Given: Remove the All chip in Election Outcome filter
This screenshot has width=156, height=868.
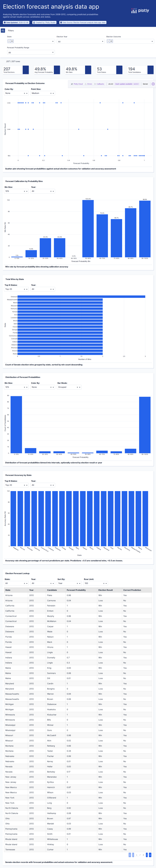Looking at the screenshot, I should (x=108, y=41).
